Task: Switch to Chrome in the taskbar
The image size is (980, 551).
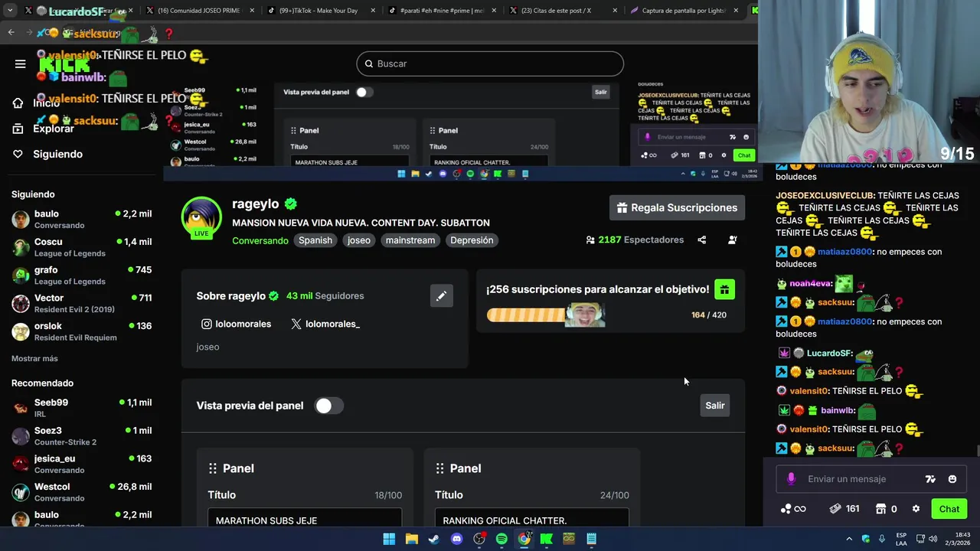Action: [x=524, y=539]
